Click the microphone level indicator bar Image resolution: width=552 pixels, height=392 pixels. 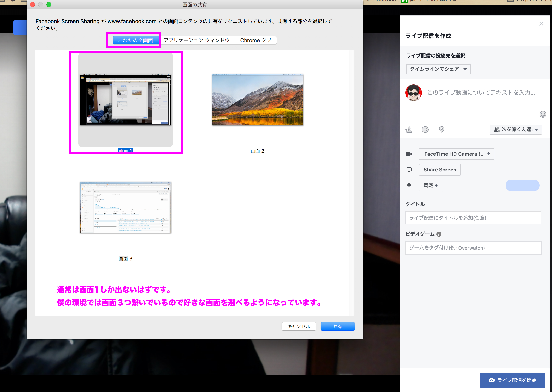point(522,185)
